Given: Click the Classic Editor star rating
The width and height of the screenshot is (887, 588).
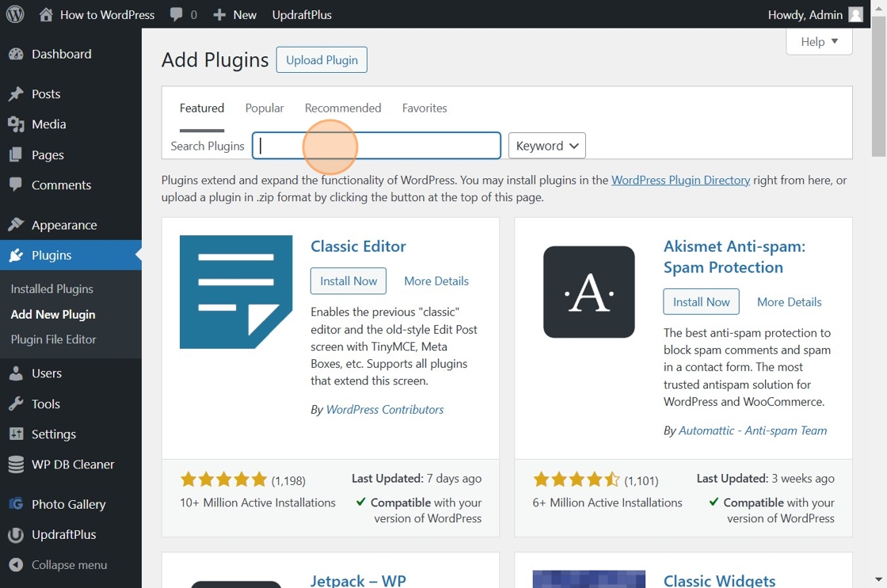Looking at the screenshot, I should coord(223,480).
